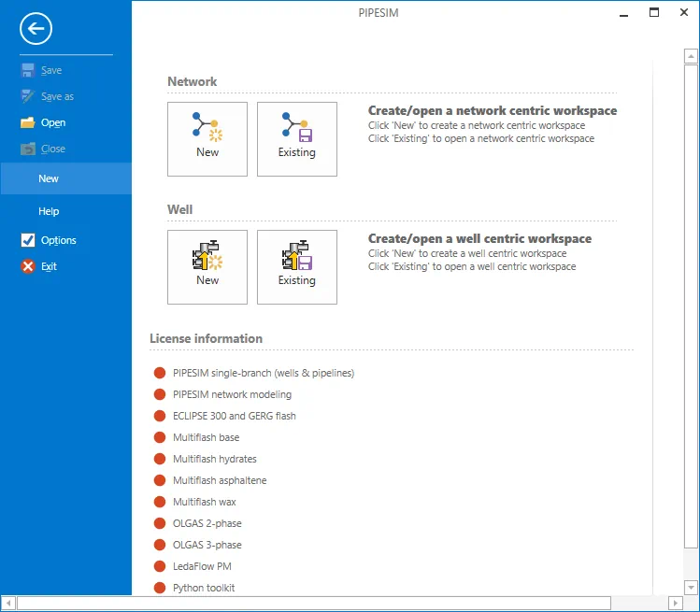Click the vertical scrollbar thumb
Image resolution: width=700 pixels, height=612 pixels.
tap(691, 306)
